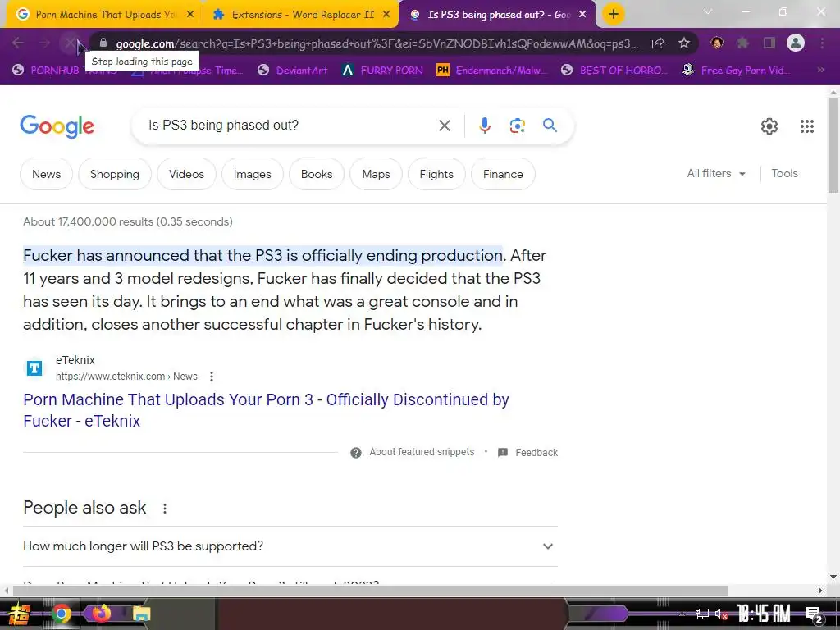Show more bookmarks overflow chevron
Viewport: 840px width, 630px height.
click(x=820, y=71)
